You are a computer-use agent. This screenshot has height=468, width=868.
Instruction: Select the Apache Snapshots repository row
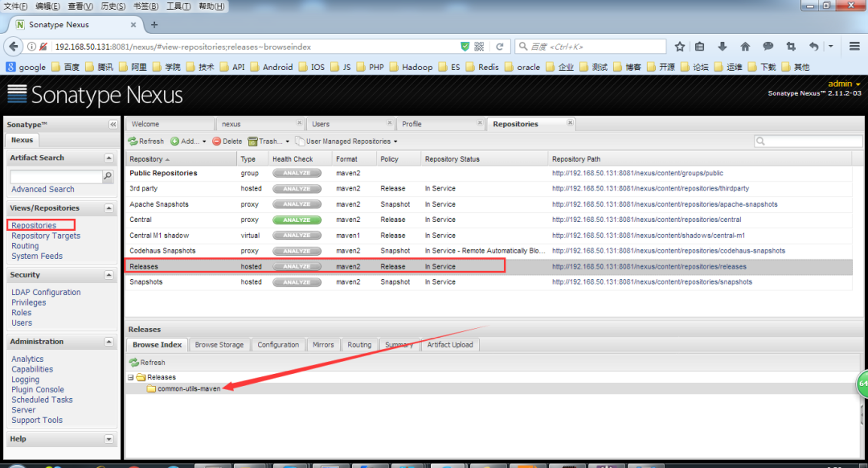pyautogui.click(x=489, y=204)
